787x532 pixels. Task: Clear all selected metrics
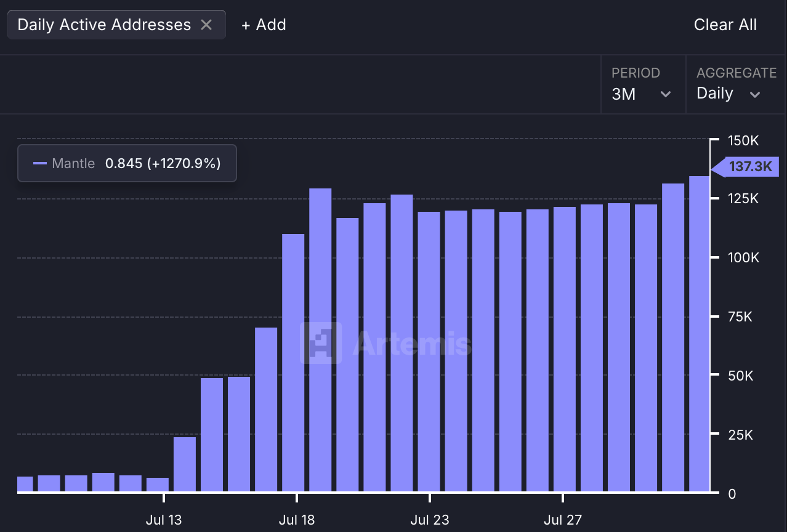[725, 25]
